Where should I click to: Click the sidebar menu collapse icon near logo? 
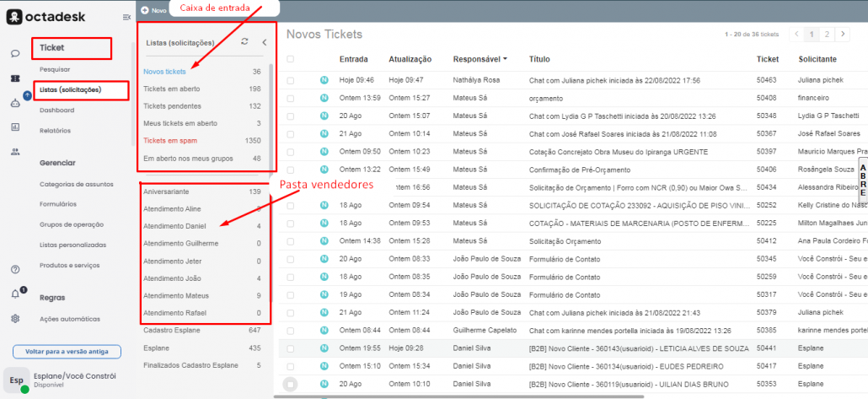tap(126, 17)
